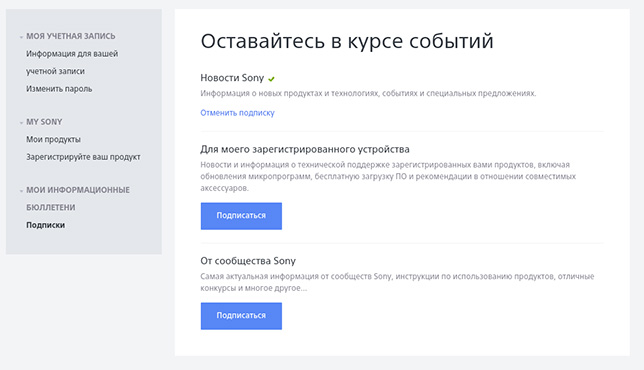Click description starting Новости и информация о технической
The image size is (644, 370).
[x=388, y=176]
